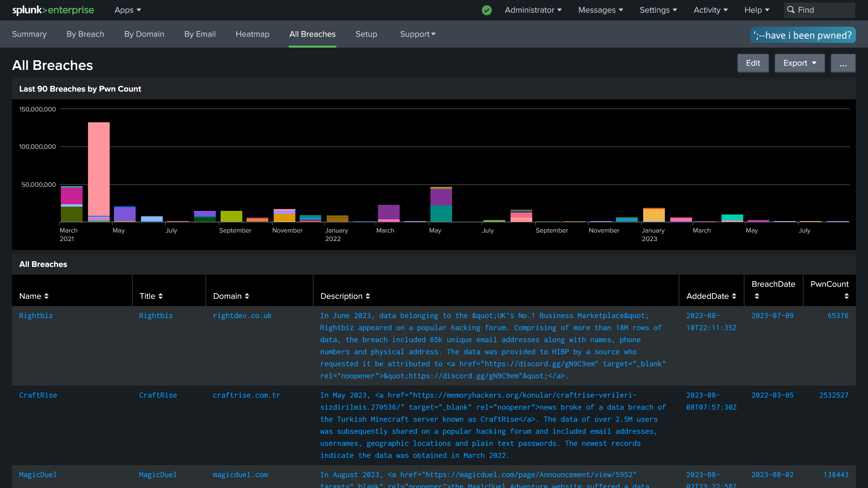Click the Edit dashboard button

point(753,63)
